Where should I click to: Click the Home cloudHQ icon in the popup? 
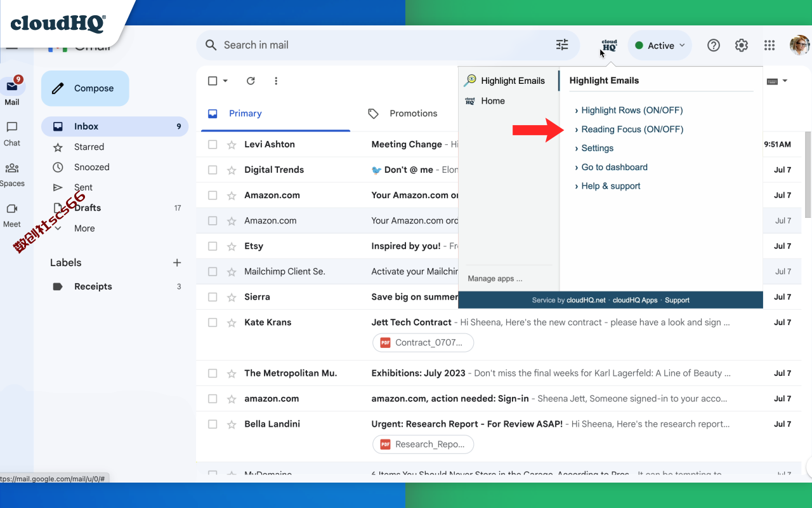coord(470,100)
